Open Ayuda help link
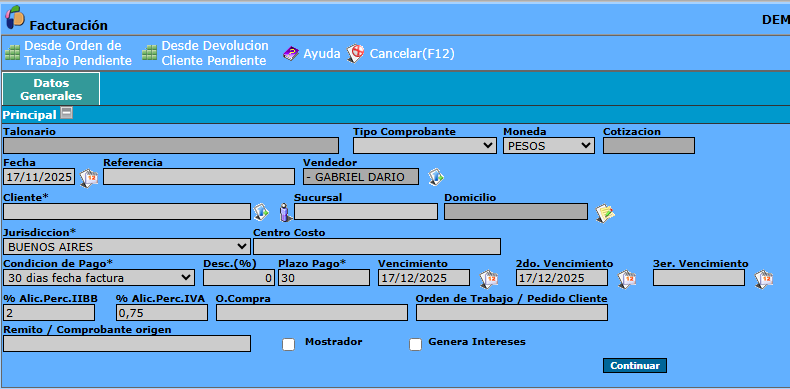 coord(321,53)
